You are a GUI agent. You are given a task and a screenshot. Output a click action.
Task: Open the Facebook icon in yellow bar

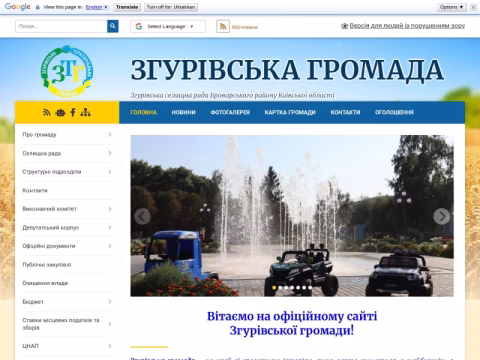[73, 112]
